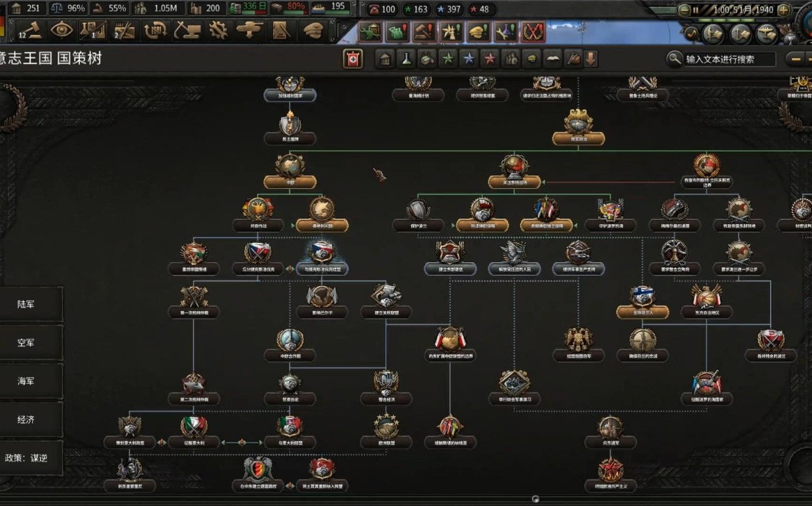Open the political power gavel menu
The height and width of the screenshot is (506, 812).
[30, 30]
